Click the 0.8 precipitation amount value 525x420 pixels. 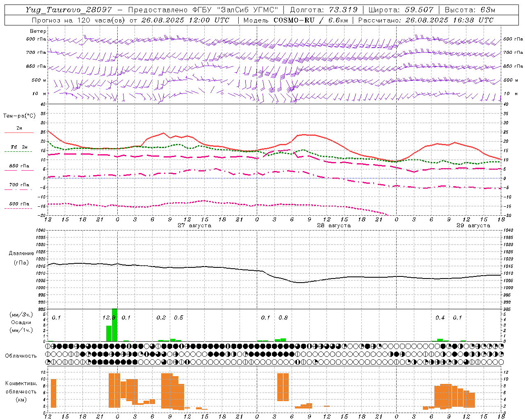pos(283,317)
